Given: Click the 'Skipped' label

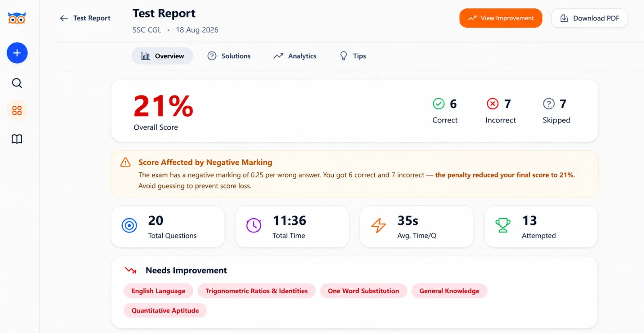Looking at the screenshot, I should click(x=556, y=120).
